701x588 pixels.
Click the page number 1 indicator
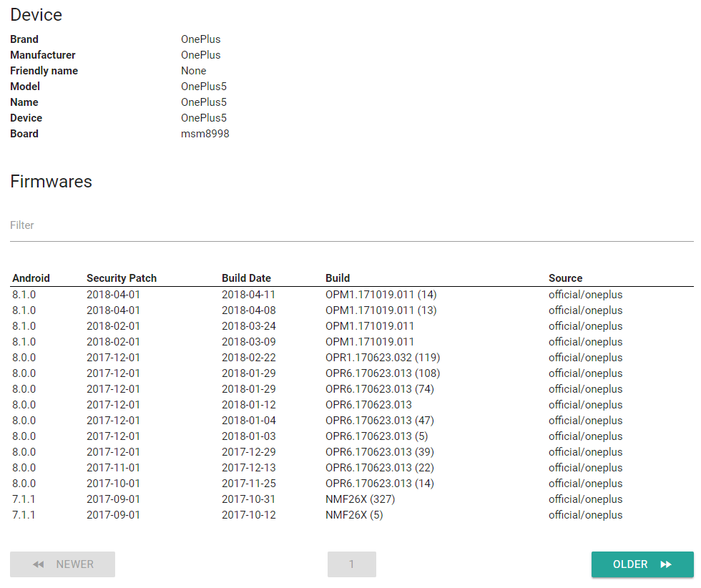click(x=351, y=564)
